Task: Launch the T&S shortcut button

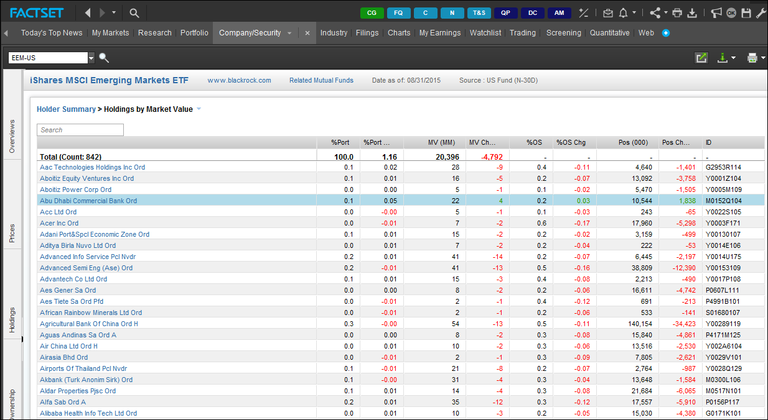Action: click(x=479, y=13)
